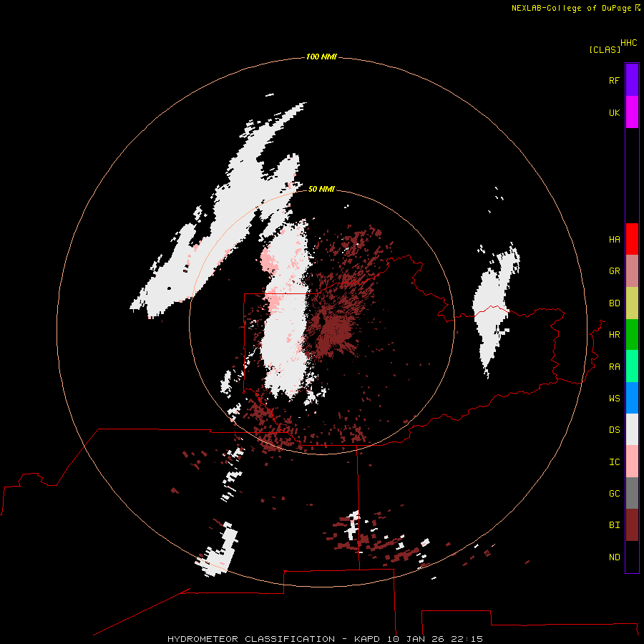Click the BI dark red swatch
The image size is (644, 644).
pyautogui.click(x=632, y=525)
